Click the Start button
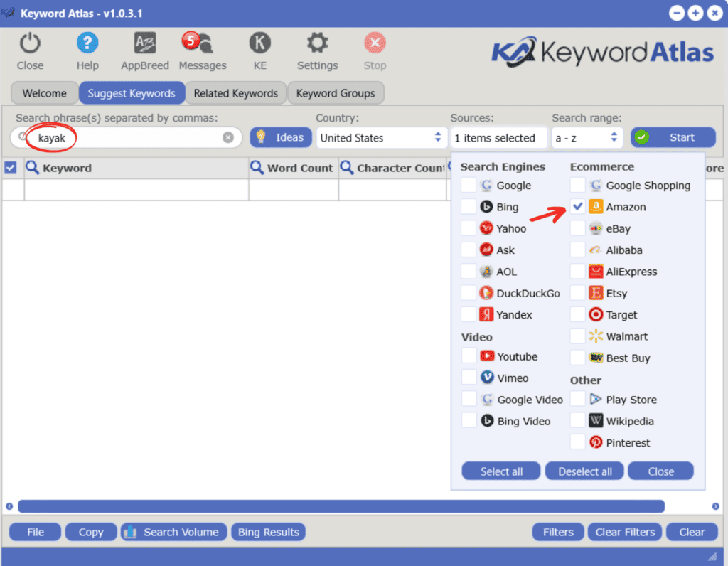 click(x=673, y=137)
